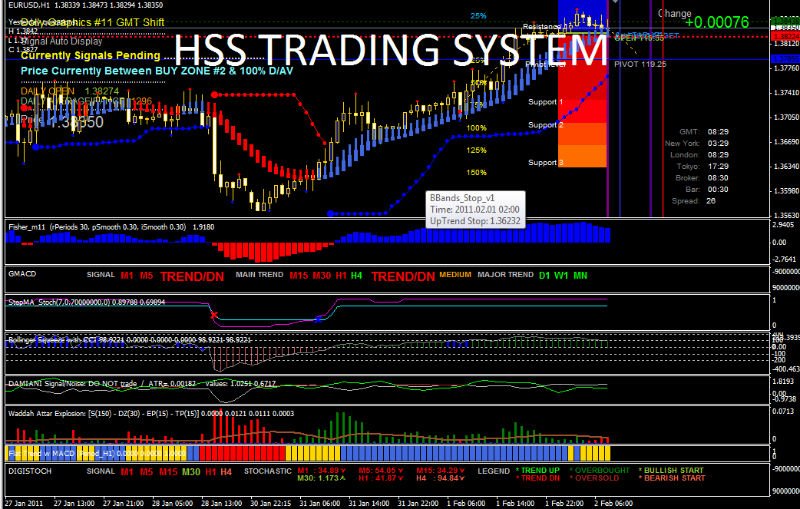The height and width of the screenshot is (509, 800).
Task: Click the MAJOR TREND label
Action: point(505,274)
